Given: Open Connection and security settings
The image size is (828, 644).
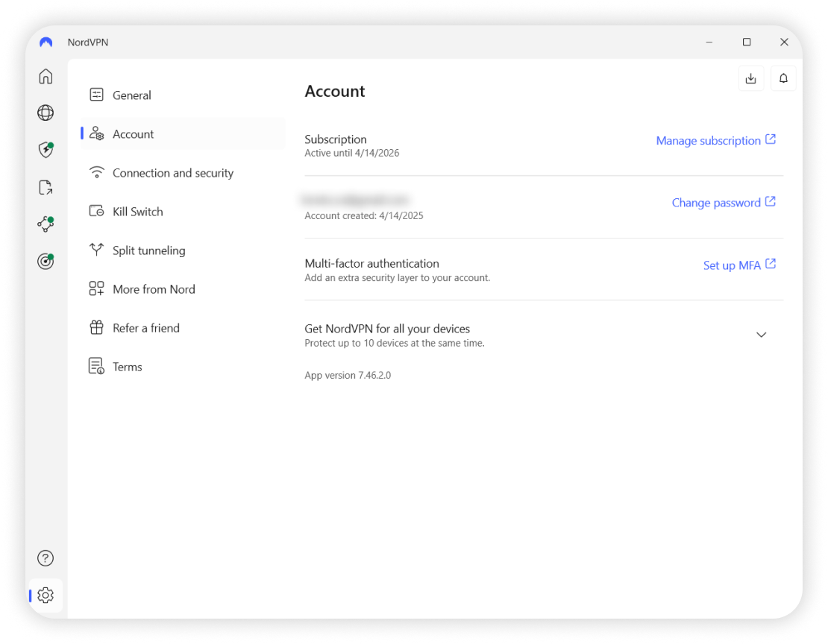Looking at the screenshot, I should (x=172, y=173).
